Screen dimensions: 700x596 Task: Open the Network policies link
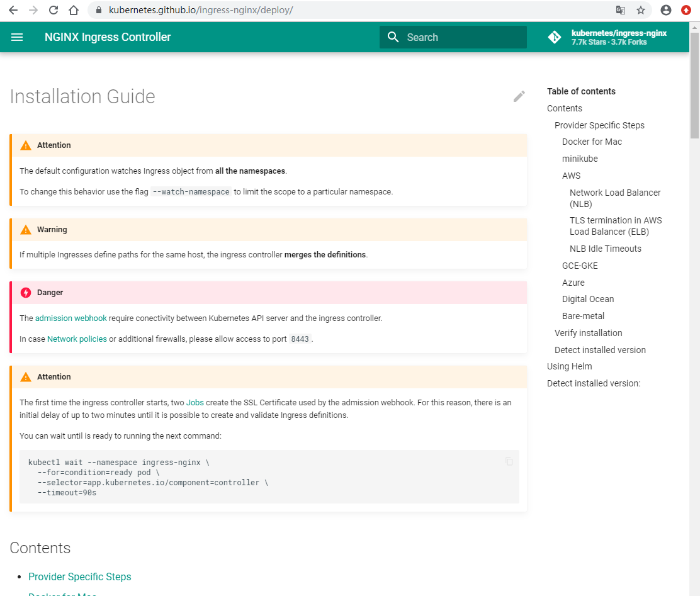[x=77, y=339]
